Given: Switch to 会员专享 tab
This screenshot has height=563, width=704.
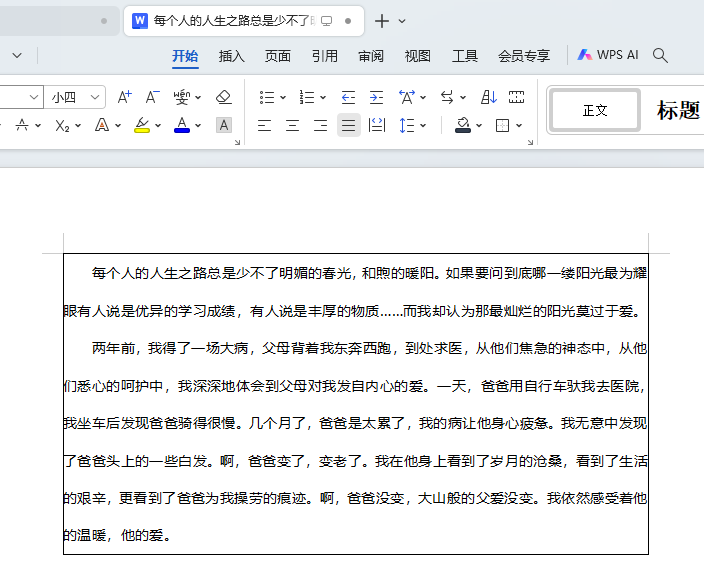Looking at the screenshot, I should 524,56.
